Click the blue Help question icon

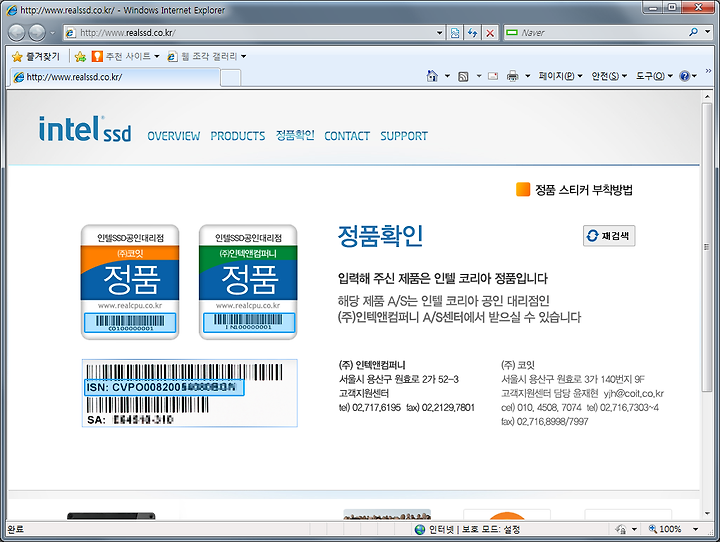coord(685,76)
